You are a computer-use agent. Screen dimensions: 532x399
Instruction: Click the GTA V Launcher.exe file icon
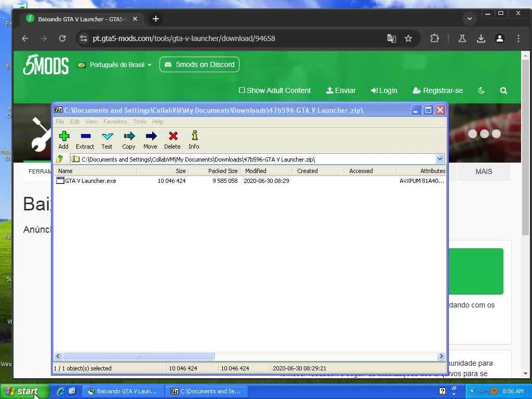tap(60, 180)
